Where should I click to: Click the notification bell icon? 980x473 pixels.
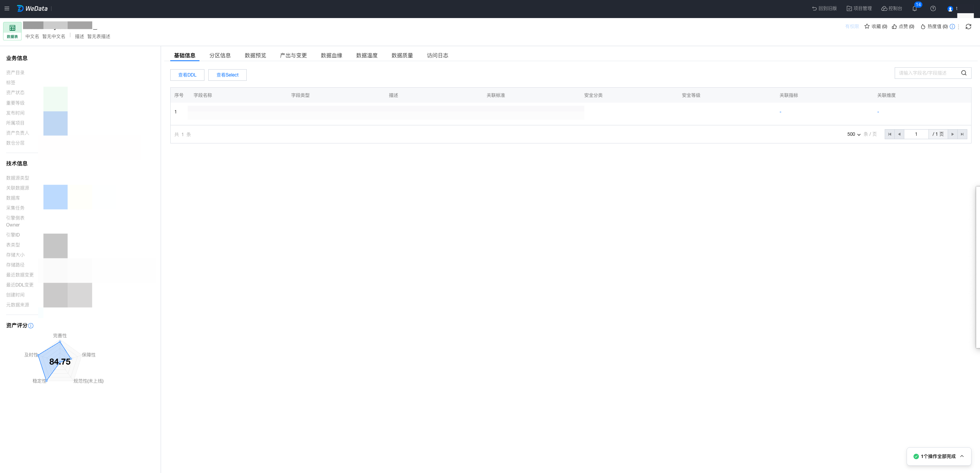pyautogui.click(x=915, y=8)
